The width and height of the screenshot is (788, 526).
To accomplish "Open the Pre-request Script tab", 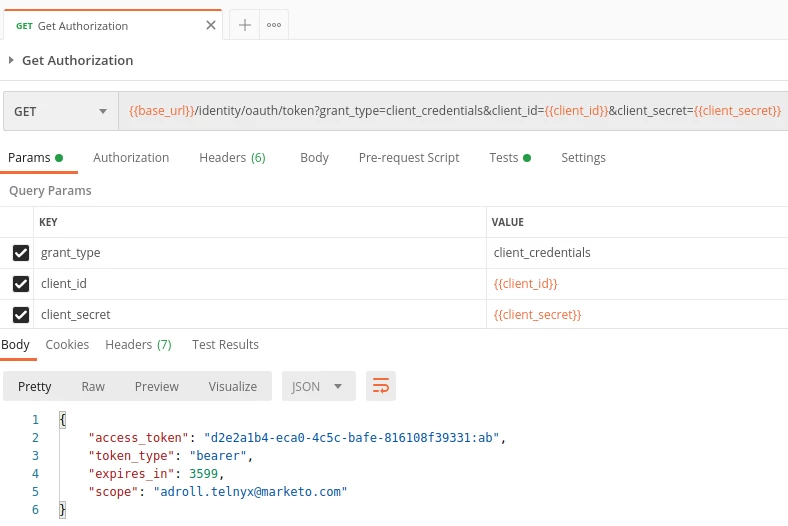I will [409, 158].
